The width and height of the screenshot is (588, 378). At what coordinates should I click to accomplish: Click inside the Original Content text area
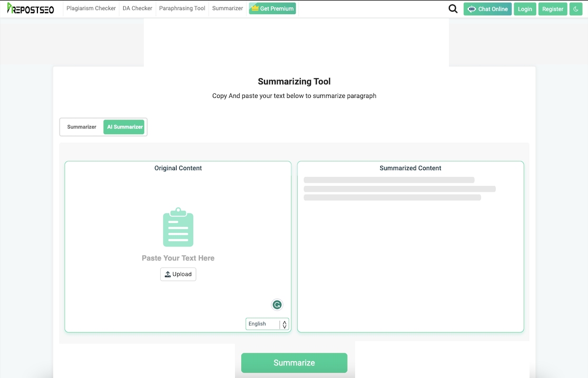click(x=178, y=246)
